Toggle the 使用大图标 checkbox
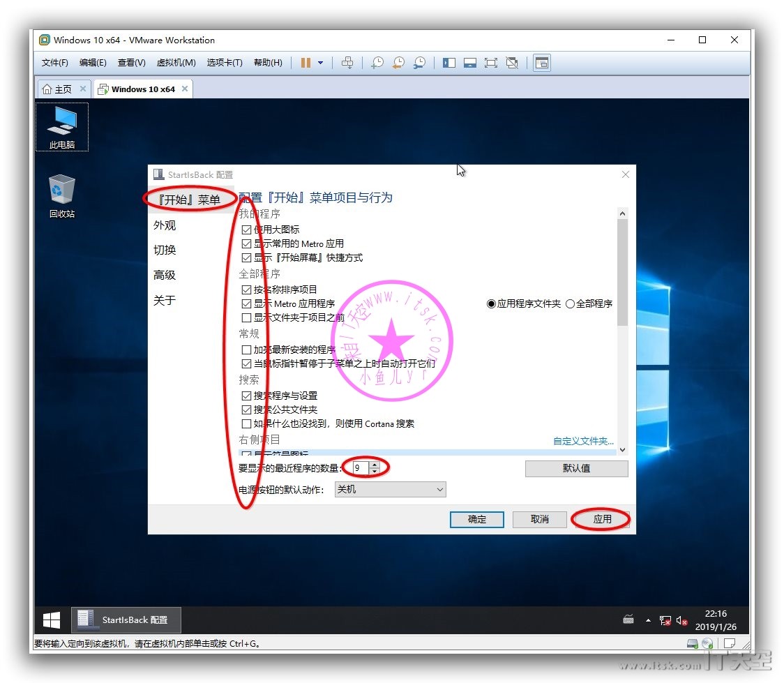Viewport: 784px width, 683px height. coord(246,230)
